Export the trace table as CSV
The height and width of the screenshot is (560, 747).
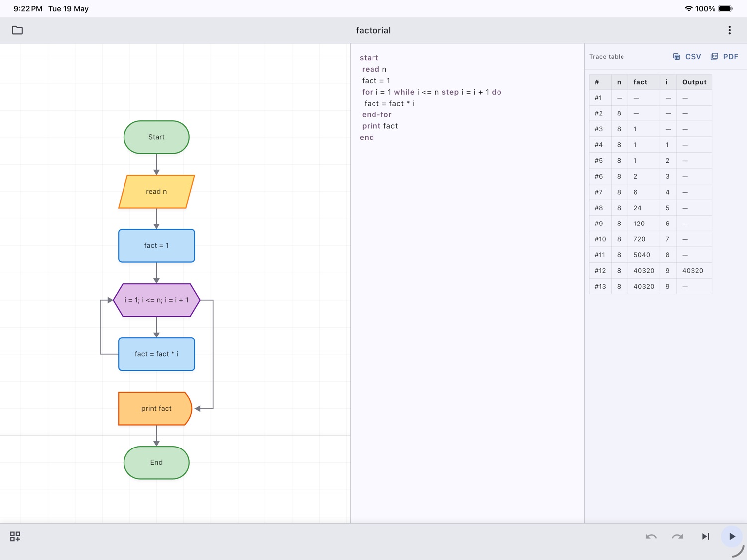click(x=687, y=57)
